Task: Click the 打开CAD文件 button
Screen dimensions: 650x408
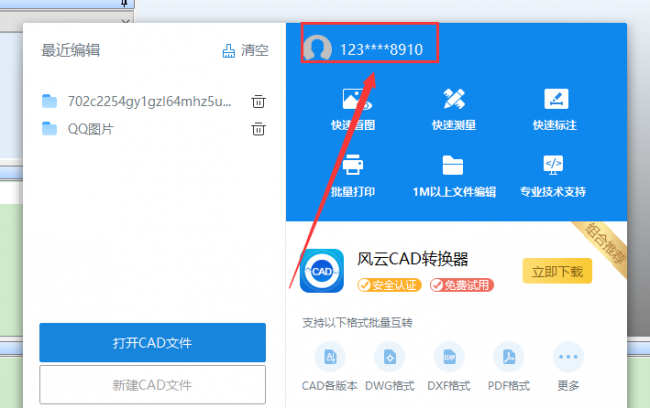Action: point(153,342)
